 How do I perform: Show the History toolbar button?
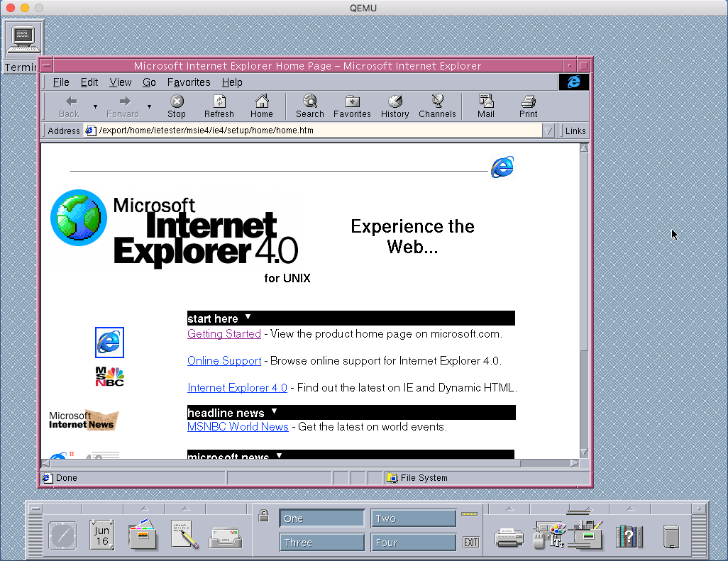[x=395, y=106]
